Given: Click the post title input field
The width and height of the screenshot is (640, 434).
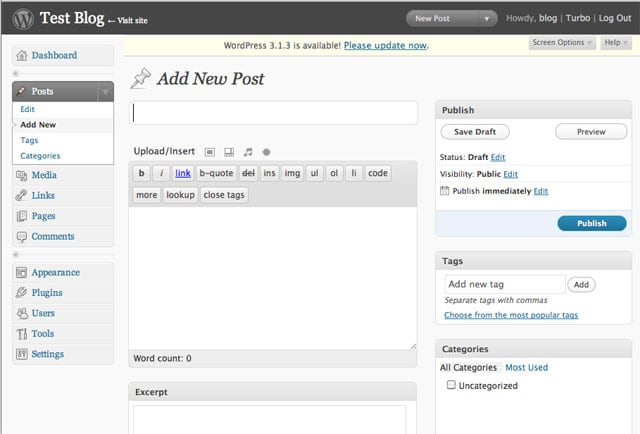Looking at the screenshot, I should pos(273,113).
